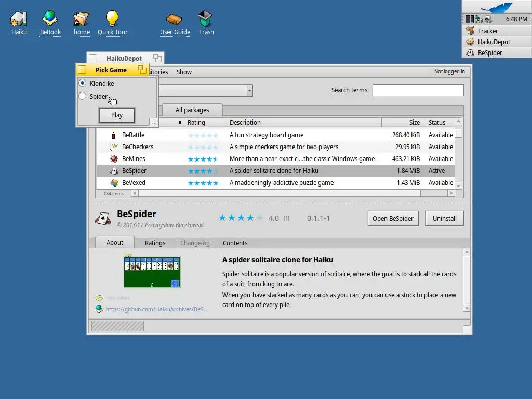Switch to the Contents tab
This screenshot has height=399, width=532.
coord(235,243)
